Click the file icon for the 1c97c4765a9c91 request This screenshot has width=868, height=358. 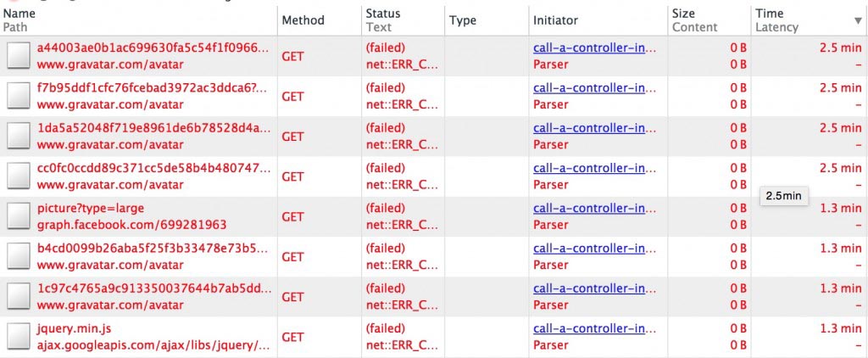(x=19, y=297)
